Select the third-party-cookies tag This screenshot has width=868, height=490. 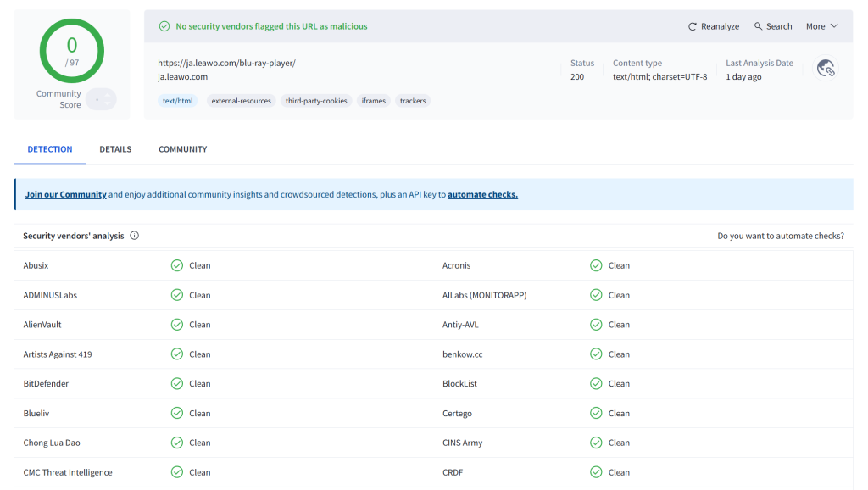click(x=316, y=101)
